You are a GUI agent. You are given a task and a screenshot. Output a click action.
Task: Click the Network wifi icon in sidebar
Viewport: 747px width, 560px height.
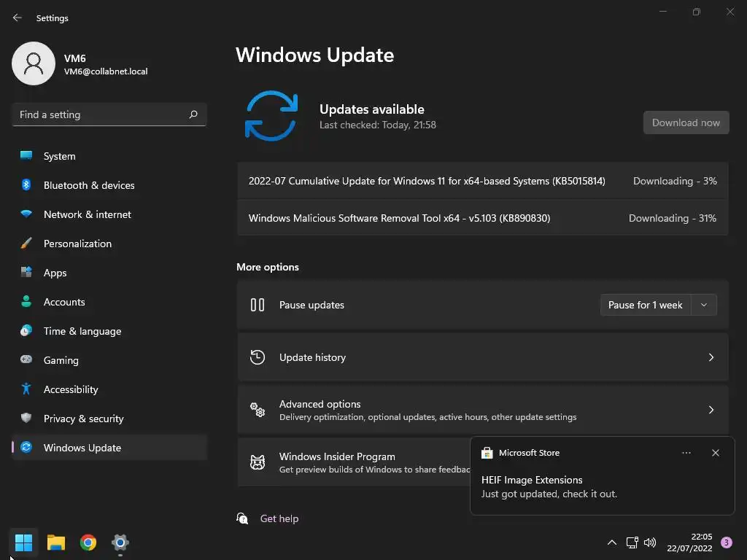tap(26, 214)
